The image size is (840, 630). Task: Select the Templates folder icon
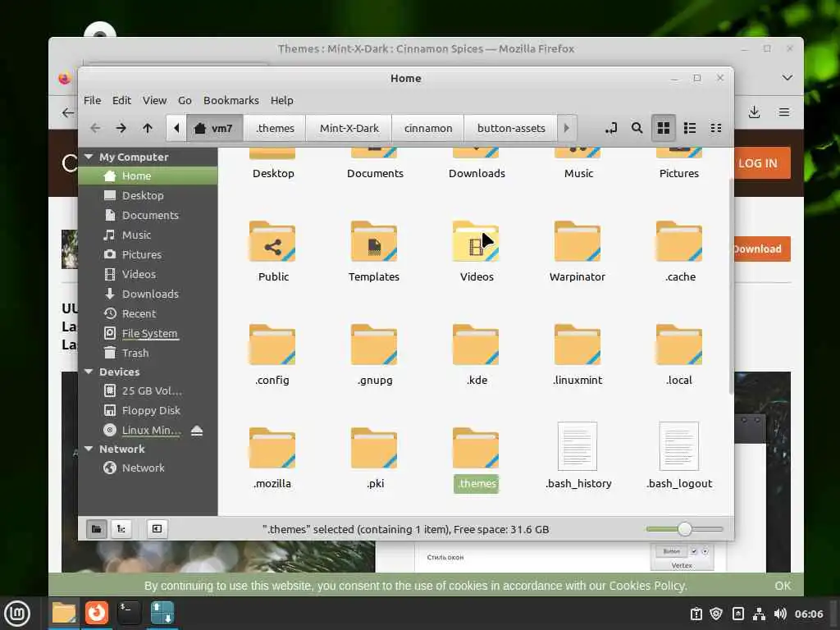[374, 242]
